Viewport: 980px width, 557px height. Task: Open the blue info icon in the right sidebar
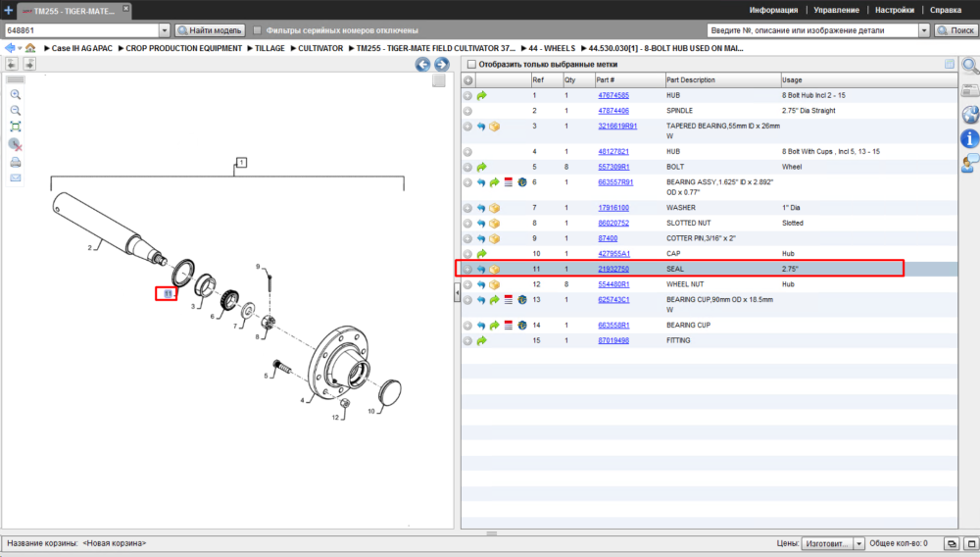pos(970,139)
